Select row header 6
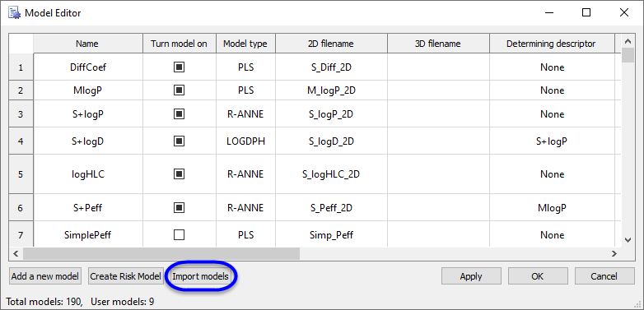Viewport: 644px width, 310px height. (x=21, y=208)
